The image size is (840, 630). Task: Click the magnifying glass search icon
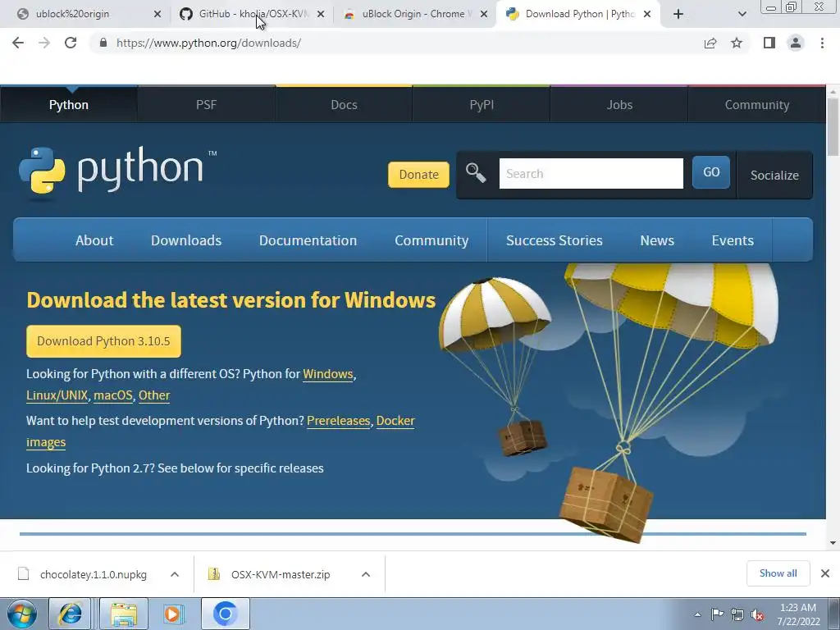pos(476,173)
